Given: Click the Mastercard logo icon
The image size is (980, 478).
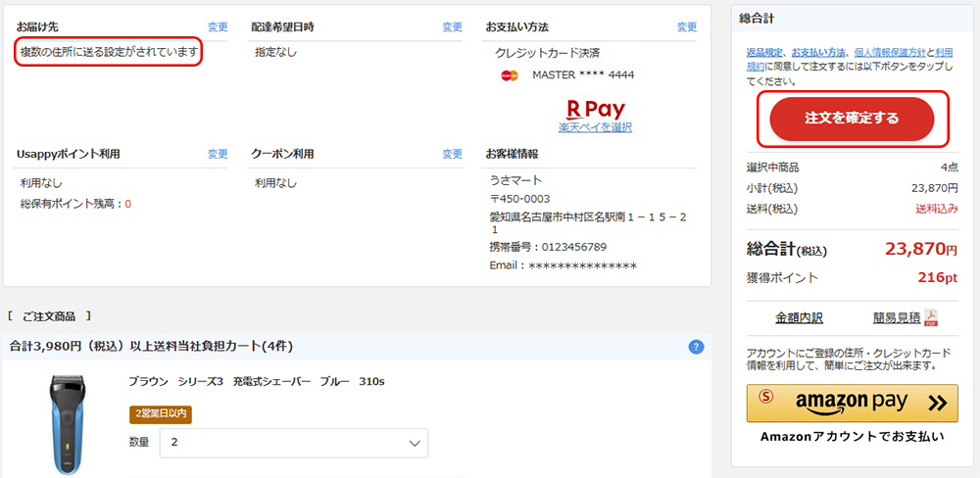Looking at the screenshot, I should pyautogui.click(x=510, y=75).
